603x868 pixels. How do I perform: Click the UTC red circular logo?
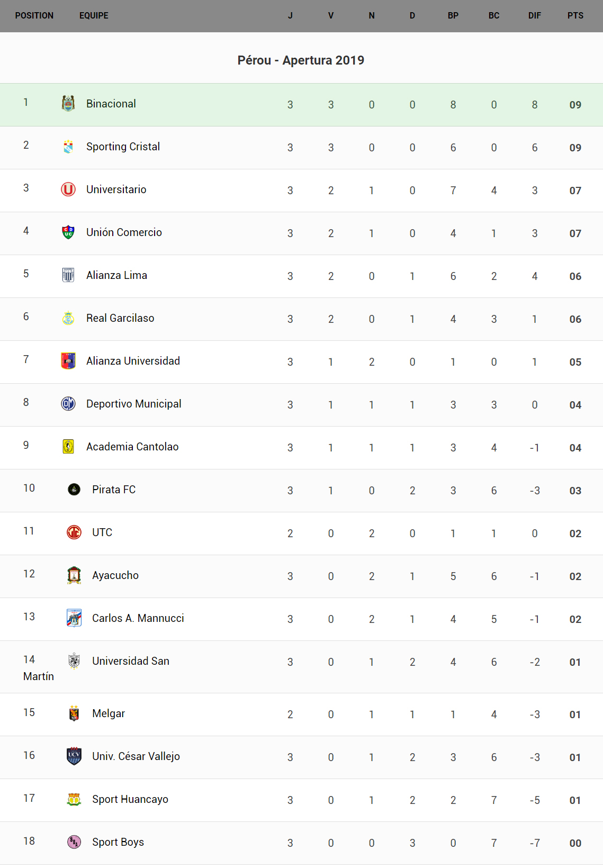(x=74, y=532)
